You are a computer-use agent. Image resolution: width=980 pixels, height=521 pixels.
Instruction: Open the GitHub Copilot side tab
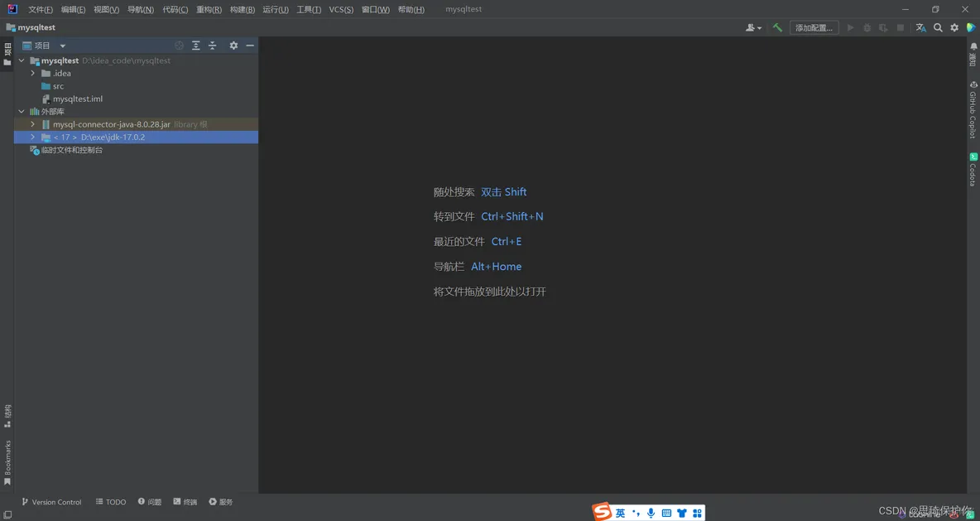[973, 109]
